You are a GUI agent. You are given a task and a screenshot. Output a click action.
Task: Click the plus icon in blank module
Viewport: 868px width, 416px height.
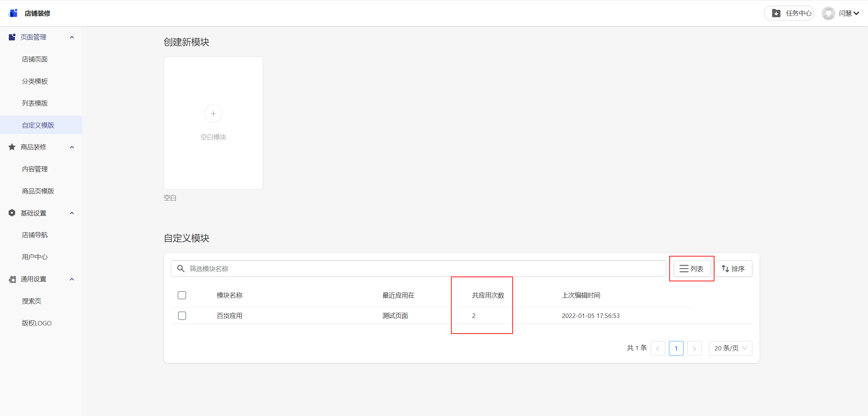tap(213, 114)
